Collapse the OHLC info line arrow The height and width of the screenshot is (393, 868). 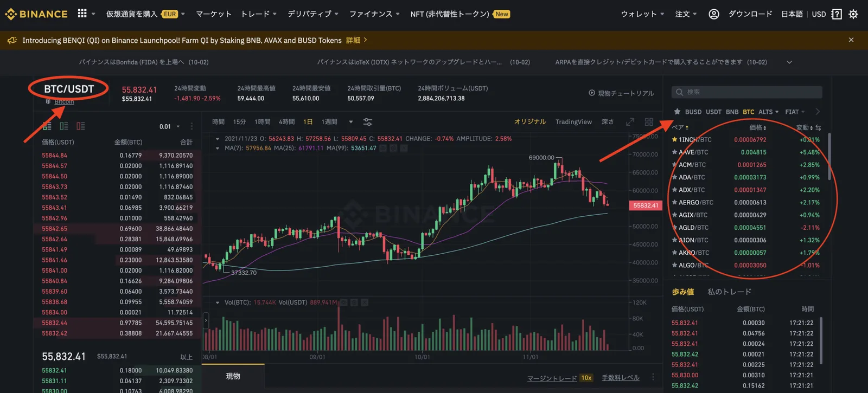click(x=218, y=139)
